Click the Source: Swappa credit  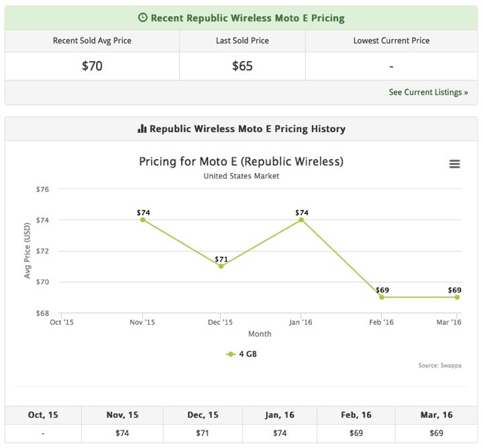(x=440, y=366)
